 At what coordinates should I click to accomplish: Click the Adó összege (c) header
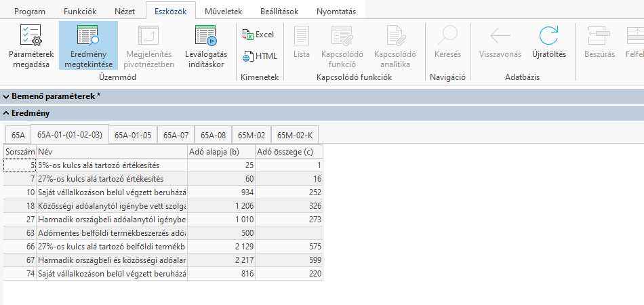tap(289, 152)
